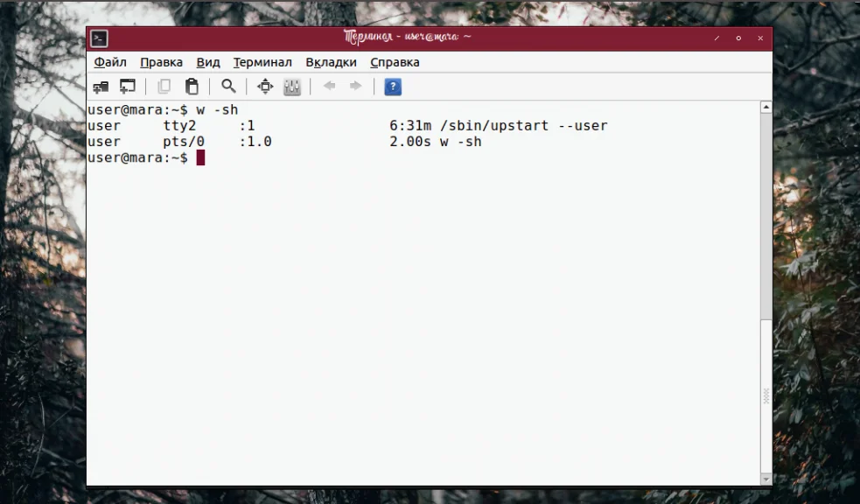Open the Вкладки menu
The height and width of the screenshot is (504, 860).
(332, 62)
